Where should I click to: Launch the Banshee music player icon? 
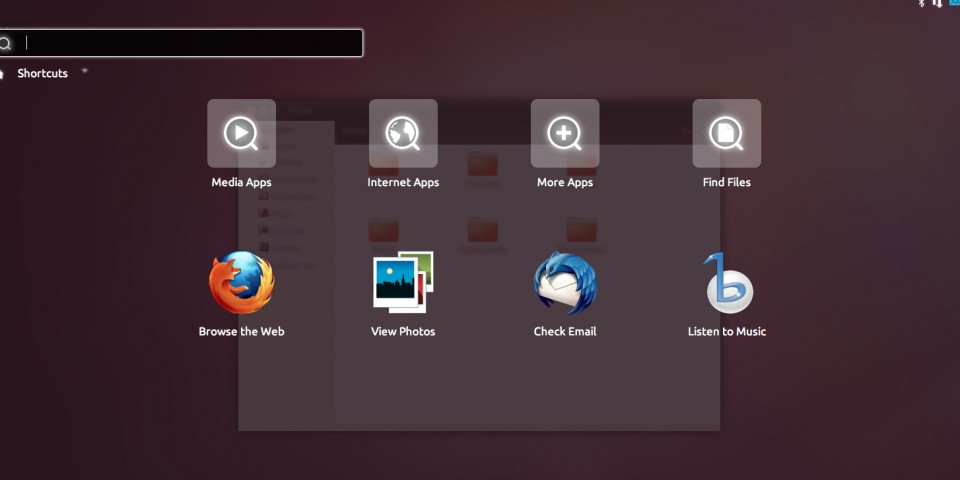tap(727, 283)
